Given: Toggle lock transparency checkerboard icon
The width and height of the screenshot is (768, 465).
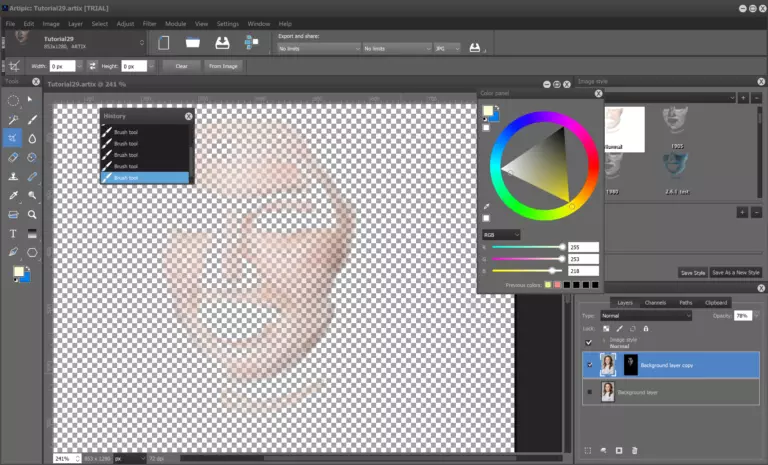Looking at the screenshot, I should point(606,329).
